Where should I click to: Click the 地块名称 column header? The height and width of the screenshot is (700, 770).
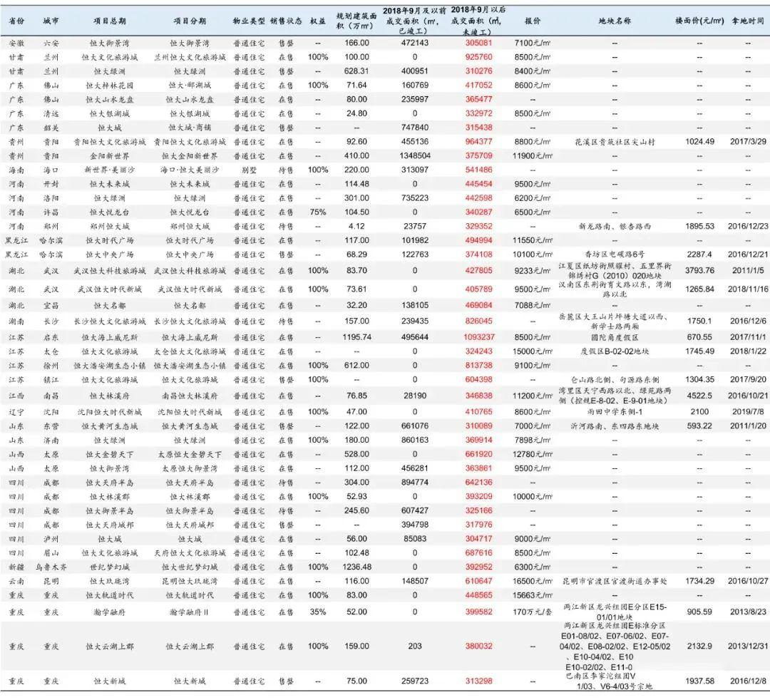click(615, 21)
